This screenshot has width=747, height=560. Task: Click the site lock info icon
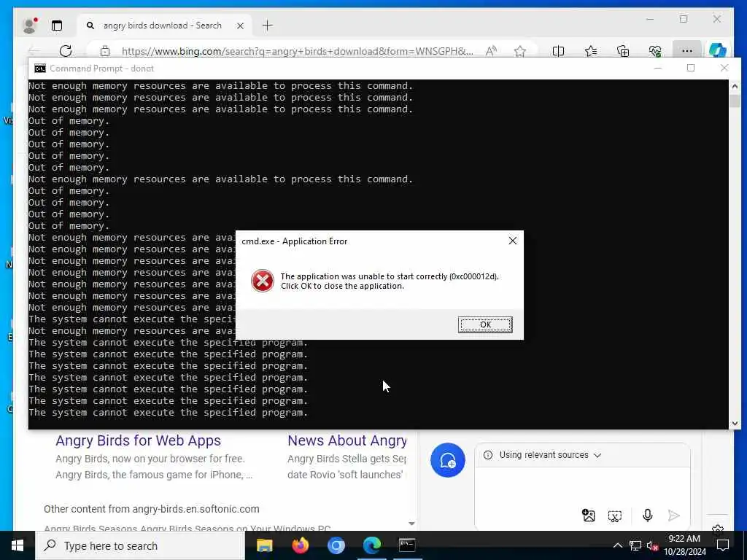click(x=105, y=51)
